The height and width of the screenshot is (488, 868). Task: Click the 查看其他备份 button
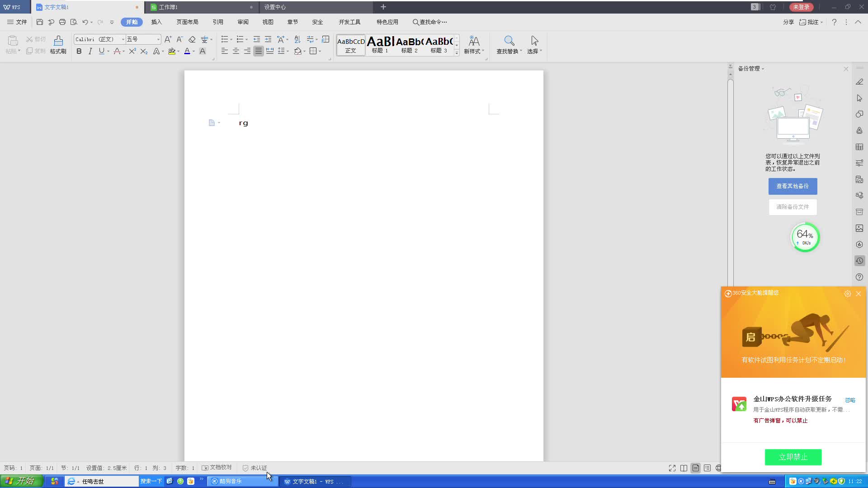point(792,186)
